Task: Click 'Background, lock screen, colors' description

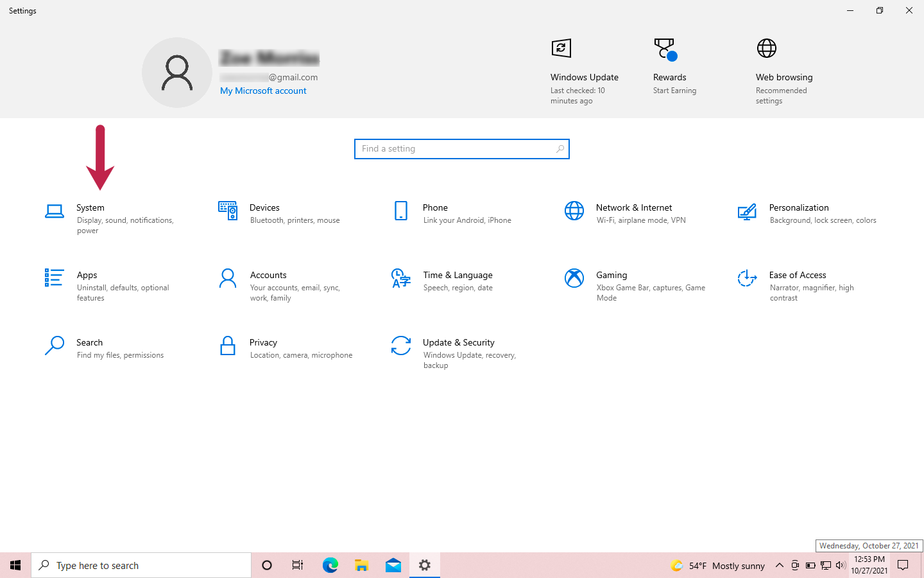Action: coord(823,220)
